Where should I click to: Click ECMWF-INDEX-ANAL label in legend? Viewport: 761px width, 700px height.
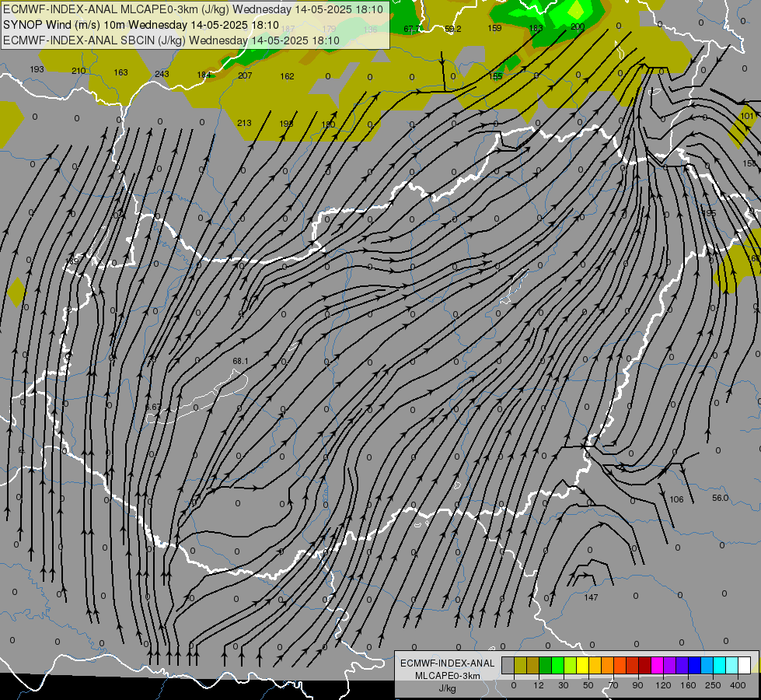pyautogui.click(x=448, y=663)
